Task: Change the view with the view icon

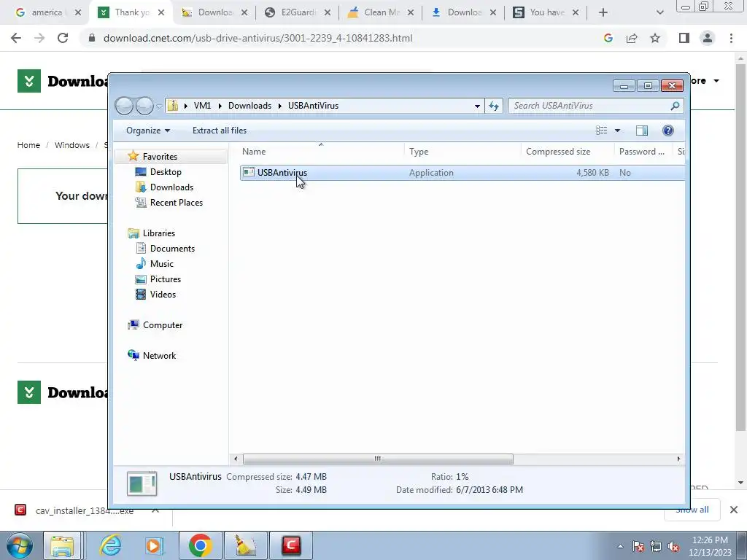Action: (x=601, y=131)
